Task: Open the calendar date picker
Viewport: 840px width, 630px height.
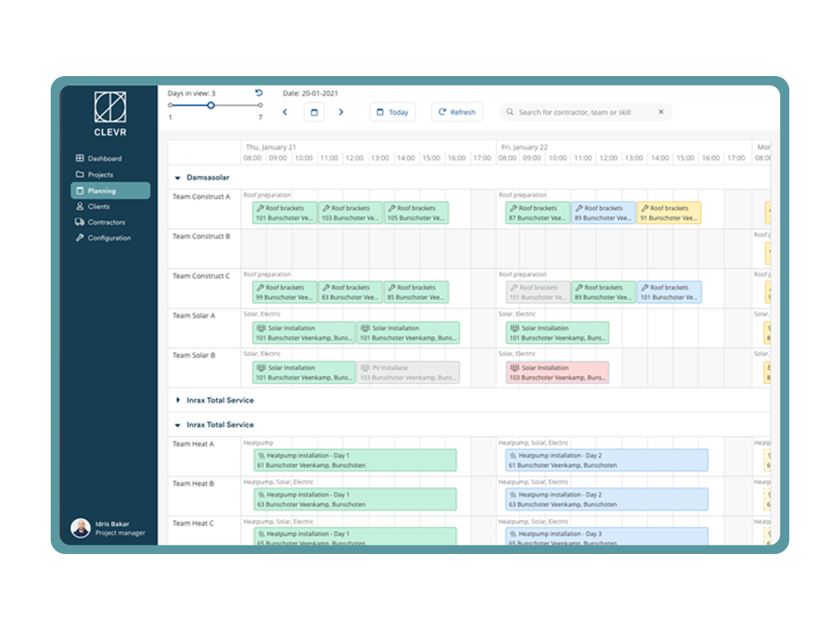Action: click(314, 112)
